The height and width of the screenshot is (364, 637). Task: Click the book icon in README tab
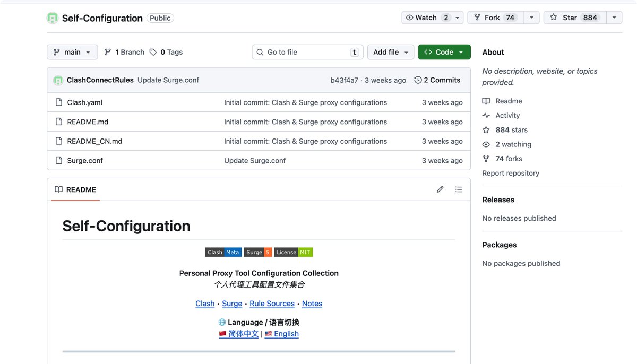(x=59, y=189)
